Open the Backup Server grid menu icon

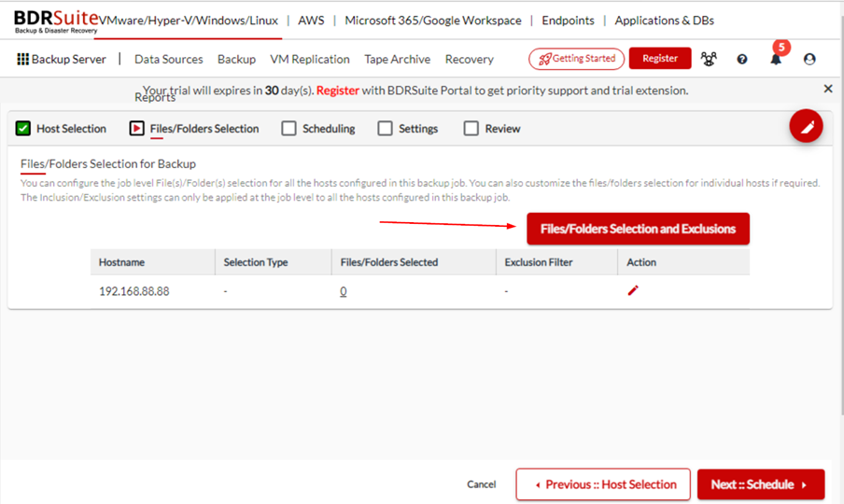[22, 59]
